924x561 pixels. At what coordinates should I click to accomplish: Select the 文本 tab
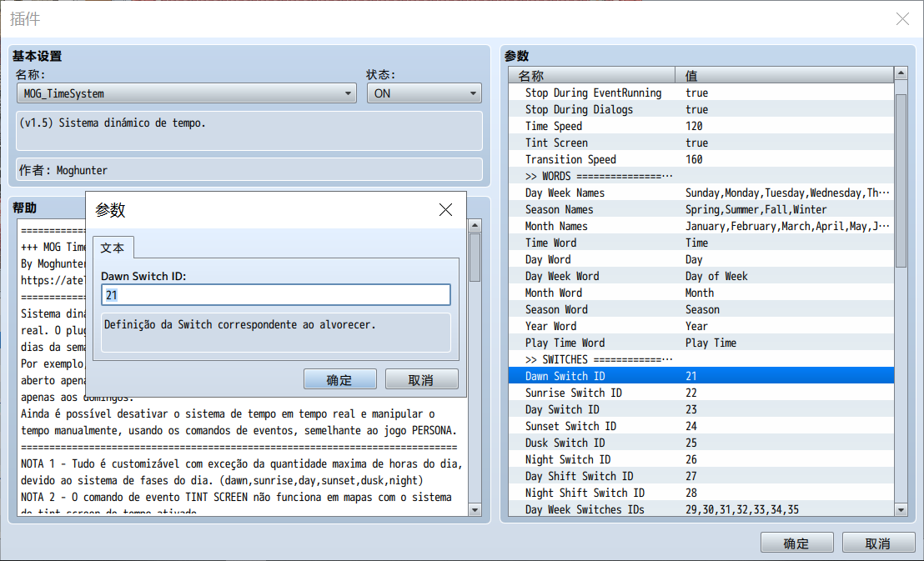tap(113, 248)
